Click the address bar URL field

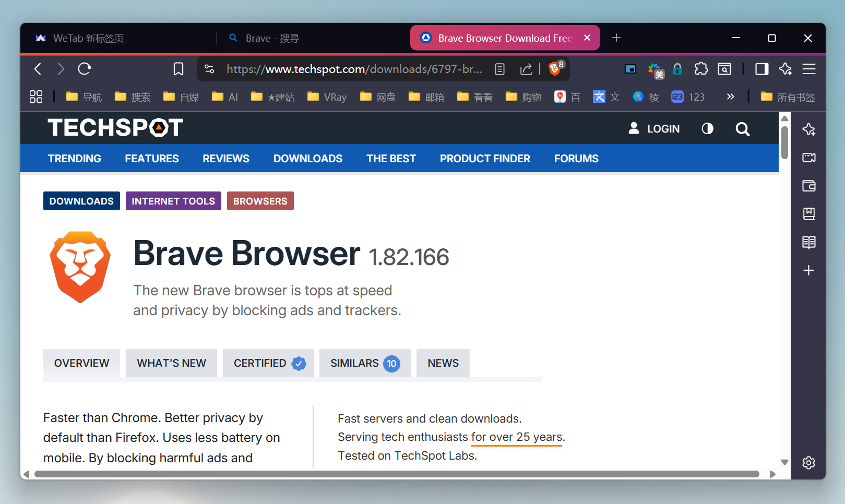354,69
